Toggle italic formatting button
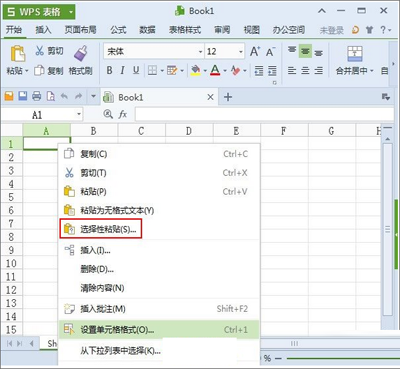 [122, 70]
